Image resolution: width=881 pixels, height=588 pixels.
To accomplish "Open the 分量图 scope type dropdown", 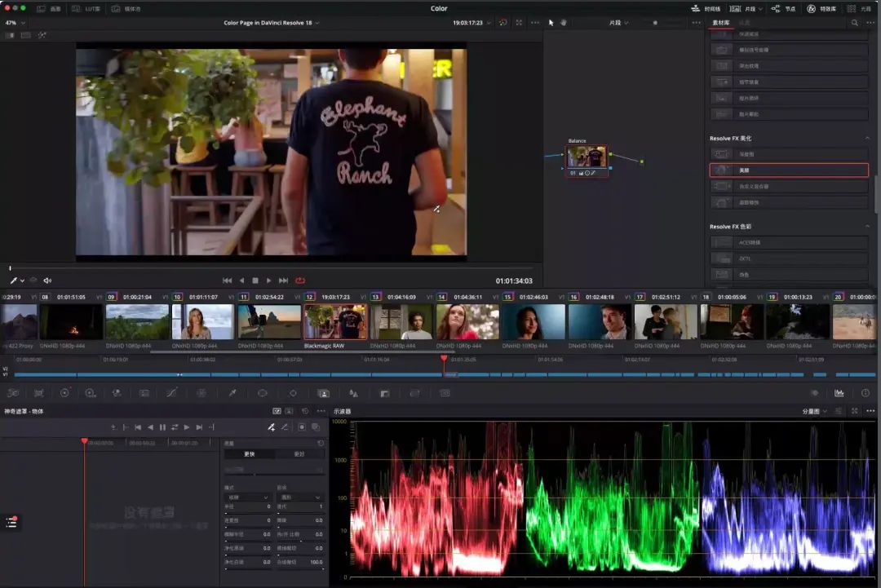I will click(814, 412).
